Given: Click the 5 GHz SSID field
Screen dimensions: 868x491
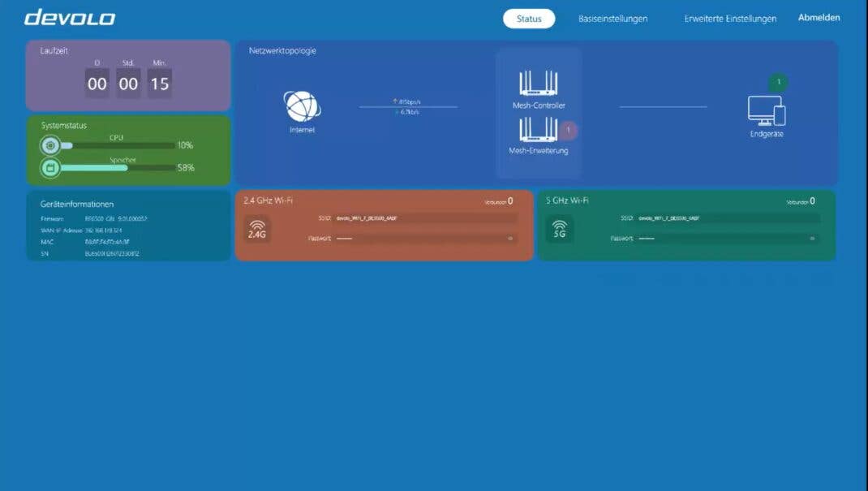Looking at the screenshot, I should click(x=728, y=218).
